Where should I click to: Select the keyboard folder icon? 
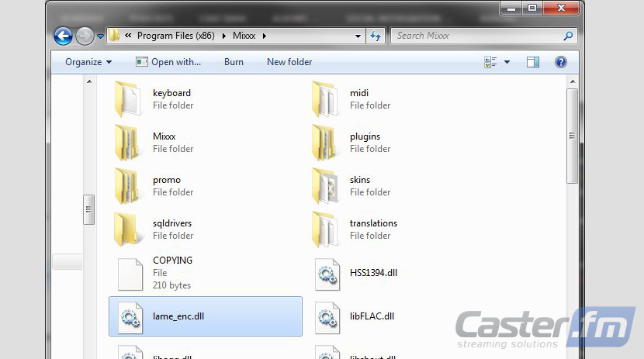tap(128, 99)
